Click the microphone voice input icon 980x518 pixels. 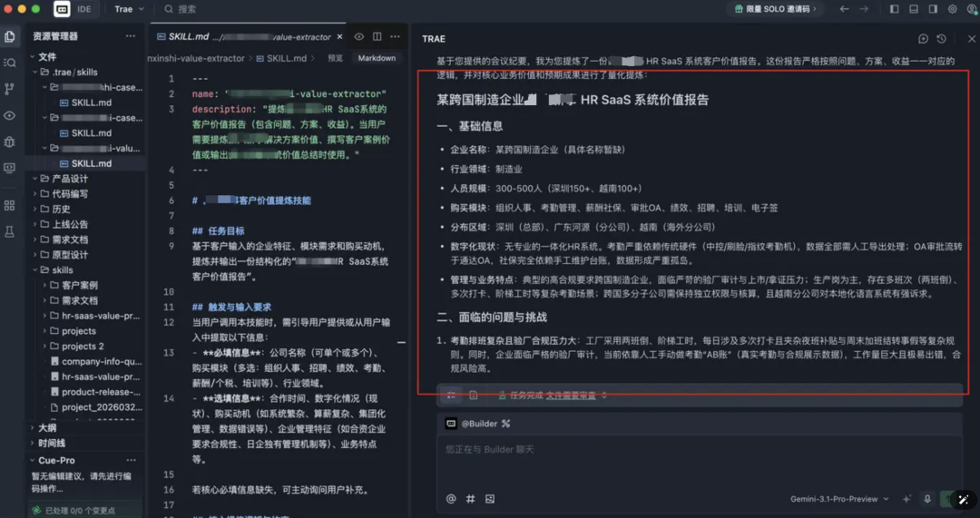[926, 498]
